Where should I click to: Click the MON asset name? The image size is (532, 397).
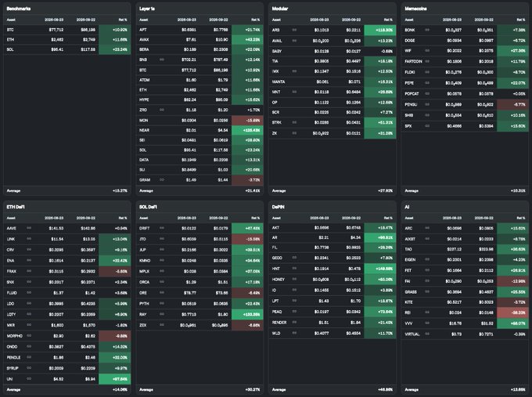pyautogui.click(x=143, y=121)
